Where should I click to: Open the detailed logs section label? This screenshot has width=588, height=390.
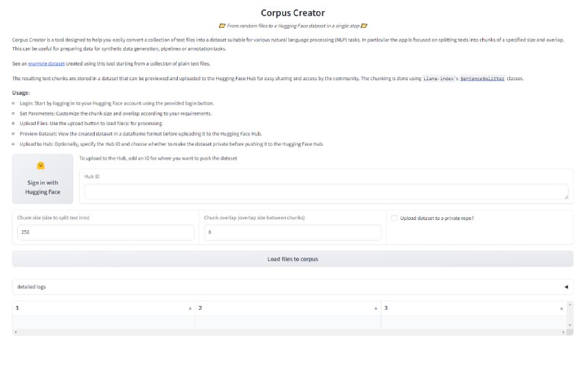click(31, 286)
